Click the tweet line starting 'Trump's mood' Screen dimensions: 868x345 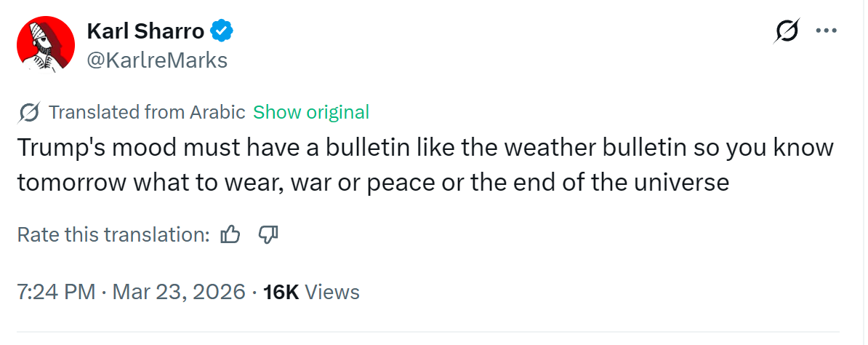pos(425,148)
